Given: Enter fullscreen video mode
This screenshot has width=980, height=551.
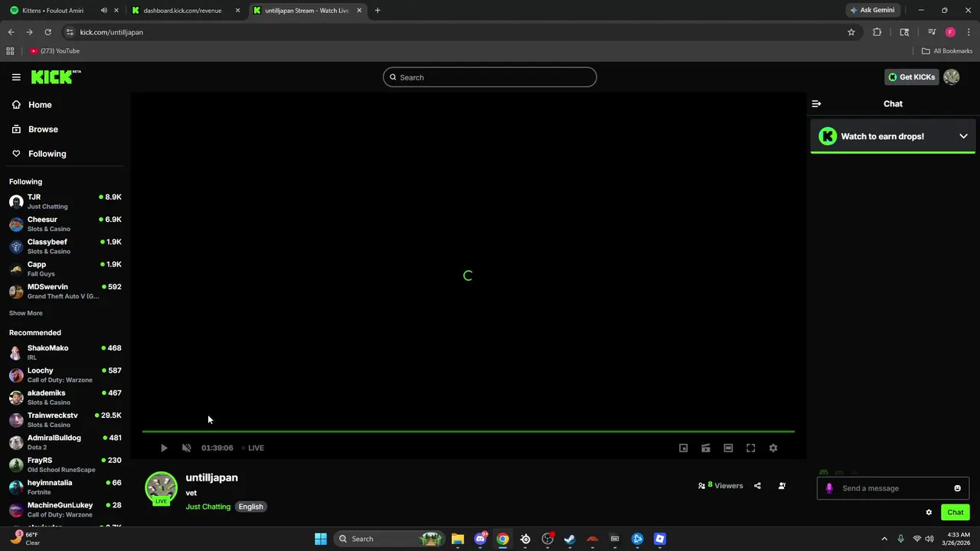Looking at the screenshot, I should coord(751,448).
